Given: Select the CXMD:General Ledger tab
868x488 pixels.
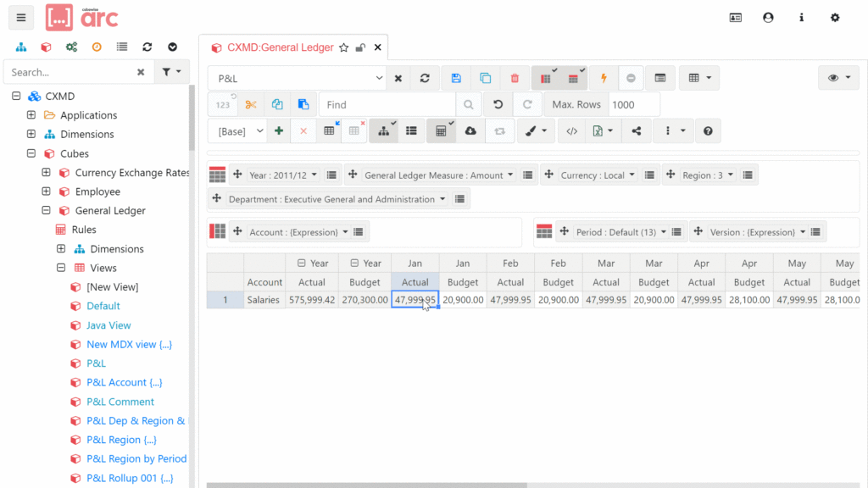Looking at the screenshot, I should (280, 48).
